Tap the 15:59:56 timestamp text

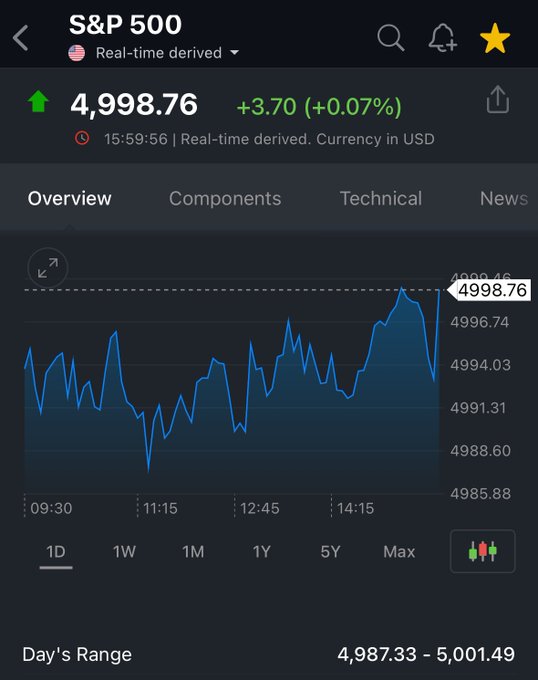[136, 139]
